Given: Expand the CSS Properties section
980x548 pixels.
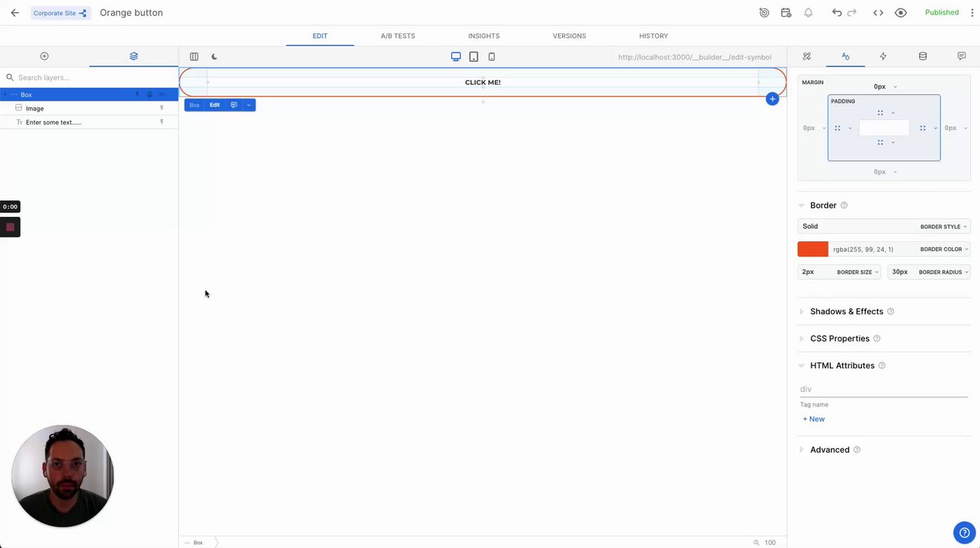Looking at the screenshot, I should point(801,339).
